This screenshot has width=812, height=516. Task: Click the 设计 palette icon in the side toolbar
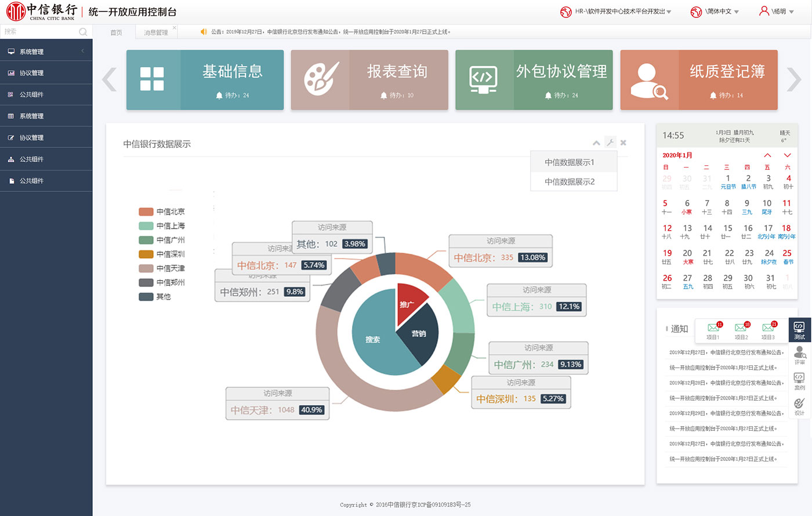(x=799, y=405)
